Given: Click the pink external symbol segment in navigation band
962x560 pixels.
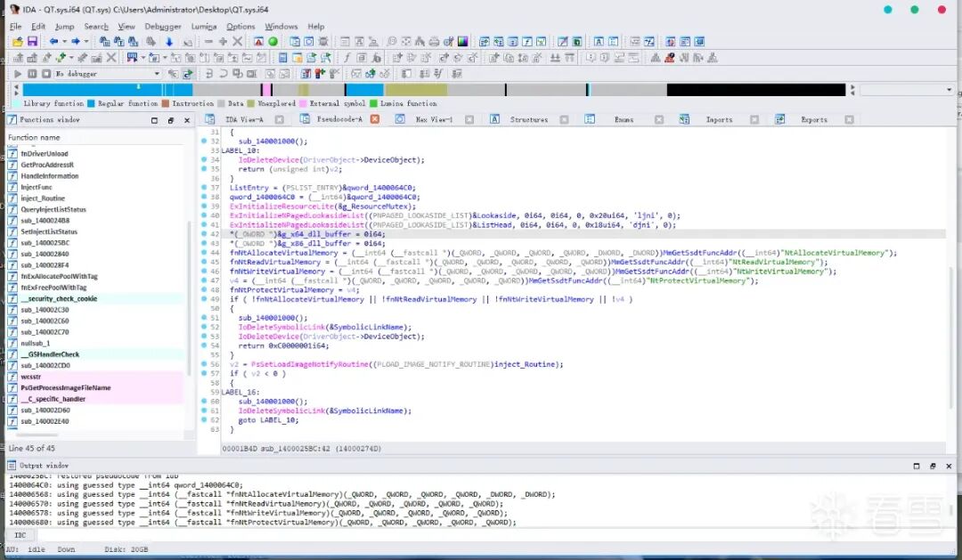Looking at the screenshot, I should (266, 90).
